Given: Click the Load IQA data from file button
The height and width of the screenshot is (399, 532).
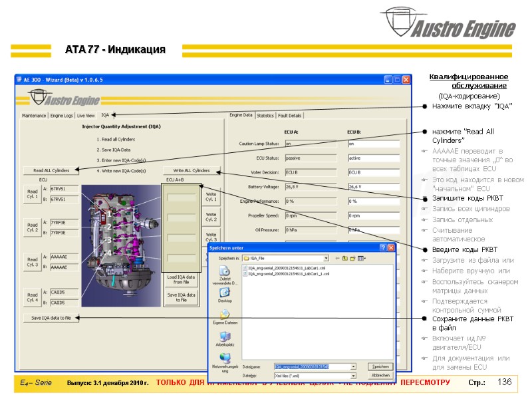Looking at the screenshot, I should coord(181,279).
